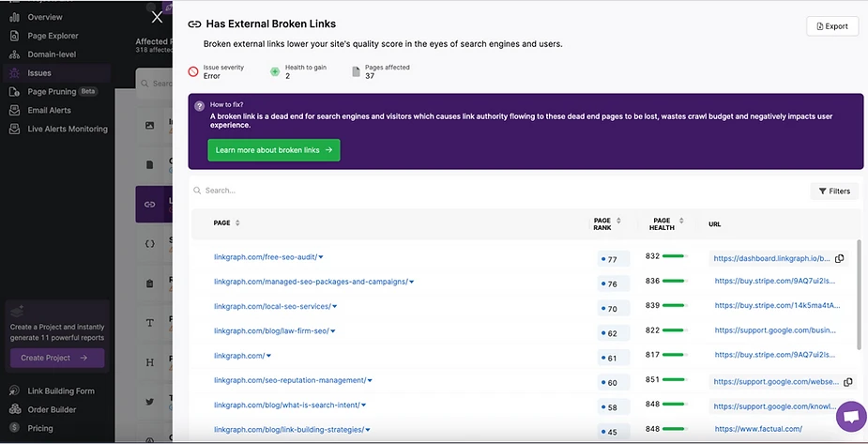Click the Live Alerts Monitoring icon
The image size is (868, 444).
(15, 129)
